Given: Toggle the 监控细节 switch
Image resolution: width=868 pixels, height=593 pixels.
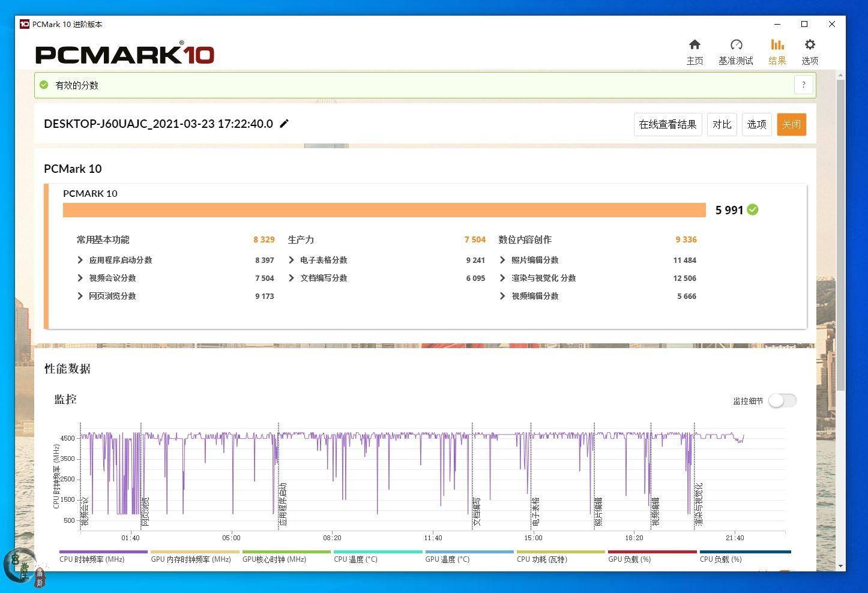Looking at the screenshot, I should click(x=782, y=400).
